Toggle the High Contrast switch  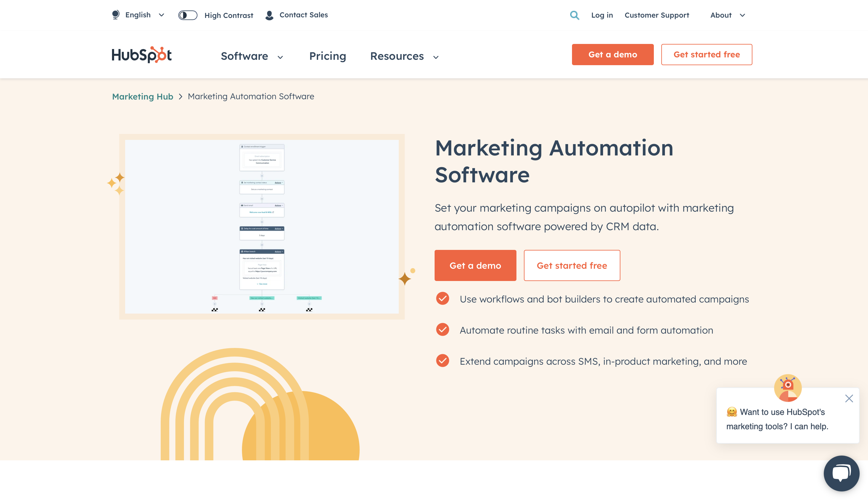[188, 15]
